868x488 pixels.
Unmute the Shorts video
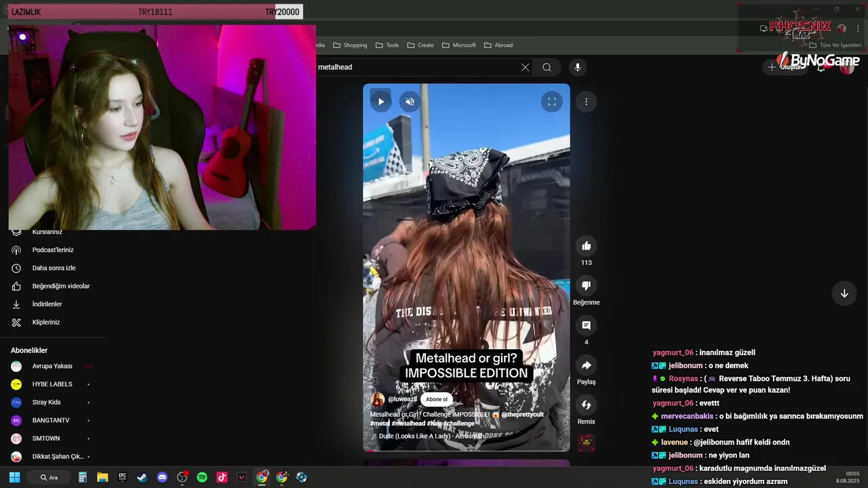[x=410, y=102]
